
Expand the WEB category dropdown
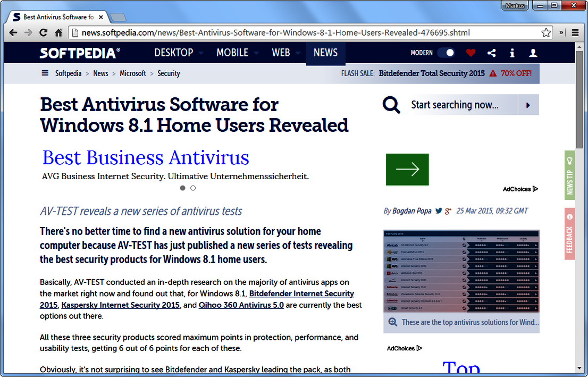(281, 53)
